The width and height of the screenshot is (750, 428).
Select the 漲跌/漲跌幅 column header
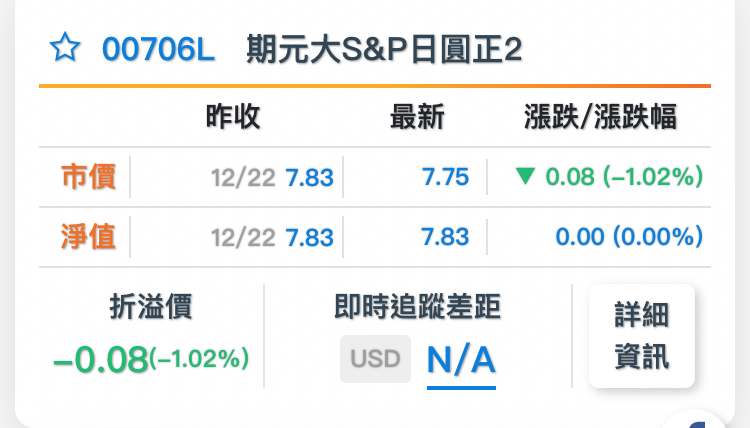600,117
